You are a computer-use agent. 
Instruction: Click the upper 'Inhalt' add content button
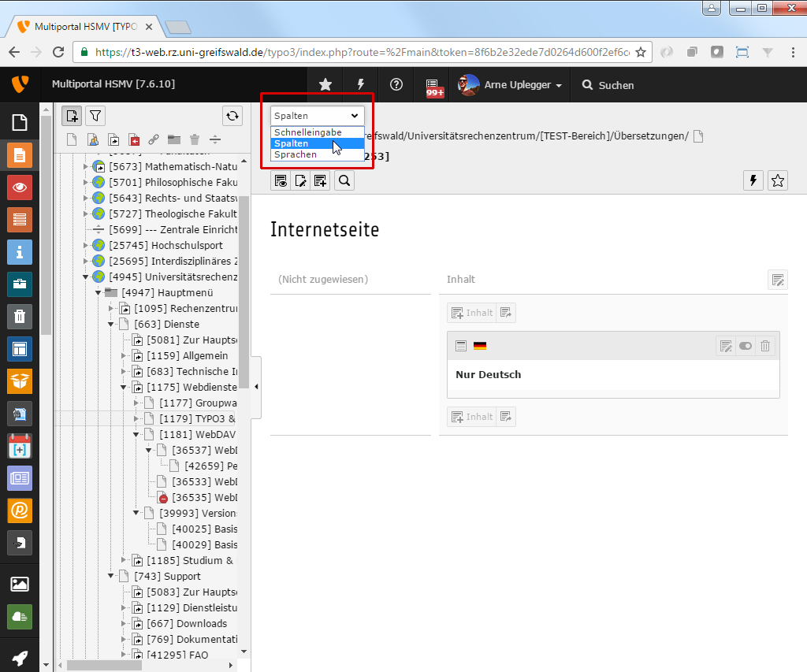pos(471,313)
